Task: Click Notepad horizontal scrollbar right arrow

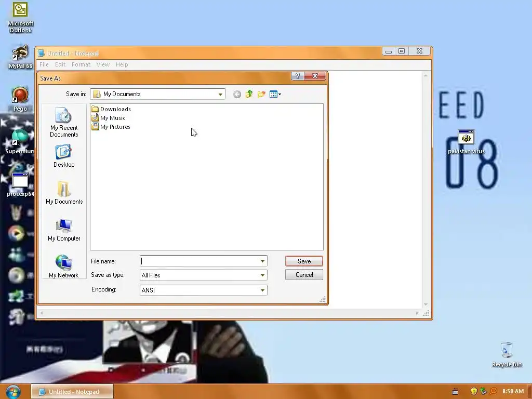Action: (x=417, y=313)
